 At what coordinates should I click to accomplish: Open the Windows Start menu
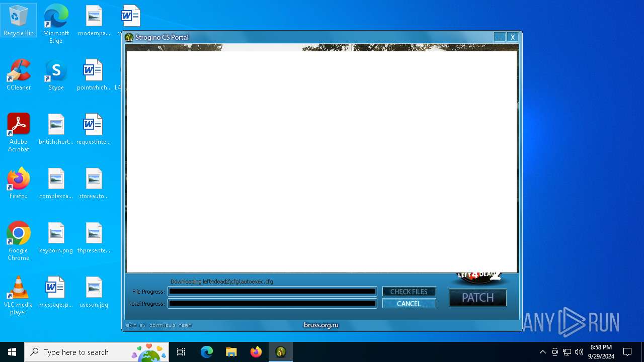pyautogui.click(x=12, y=352)
